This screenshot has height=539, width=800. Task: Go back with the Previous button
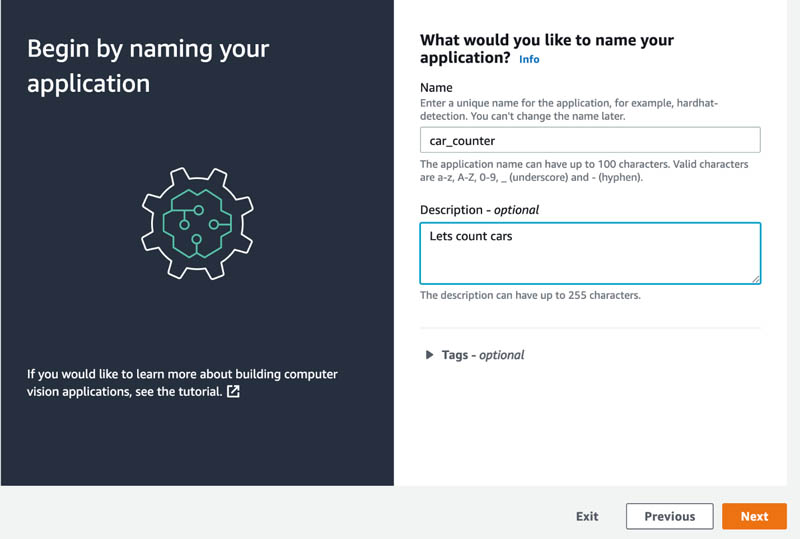669,516
